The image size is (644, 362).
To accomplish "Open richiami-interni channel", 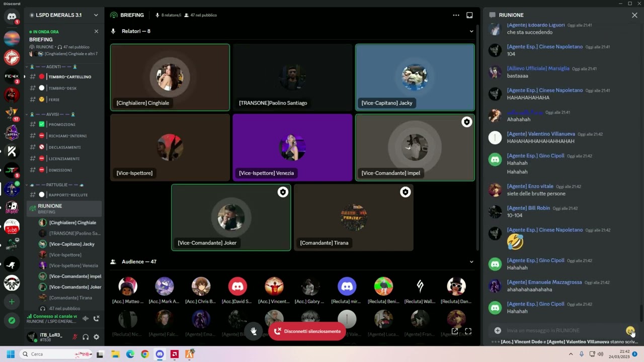I will pyautogui.click(x=65, y=136).
